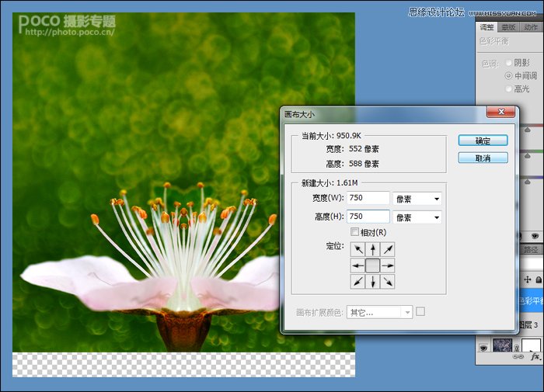This screenshot has width=544, height=392.
Task: Set anchor to middle-right arrow
Action: [x=388, y=265]
